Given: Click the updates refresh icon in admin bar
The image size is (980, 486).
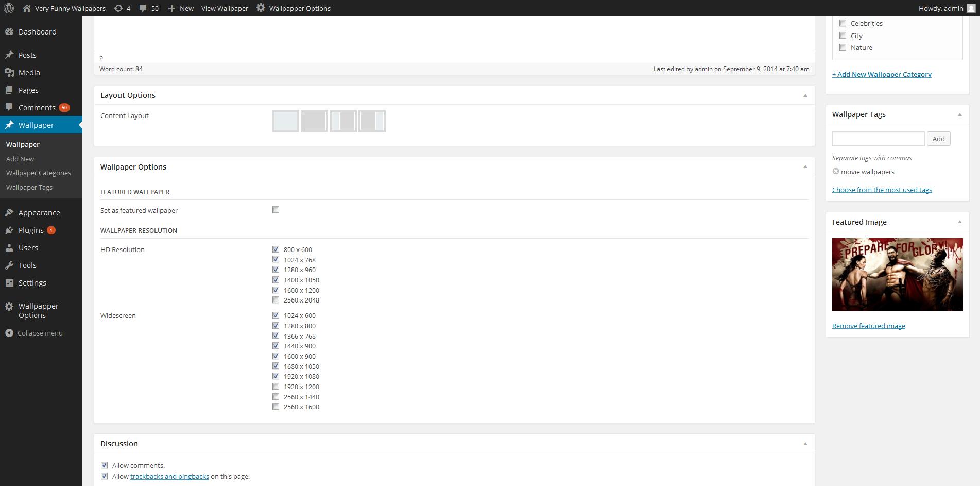Looking at the screenshot, I should [x=118, y=8].
